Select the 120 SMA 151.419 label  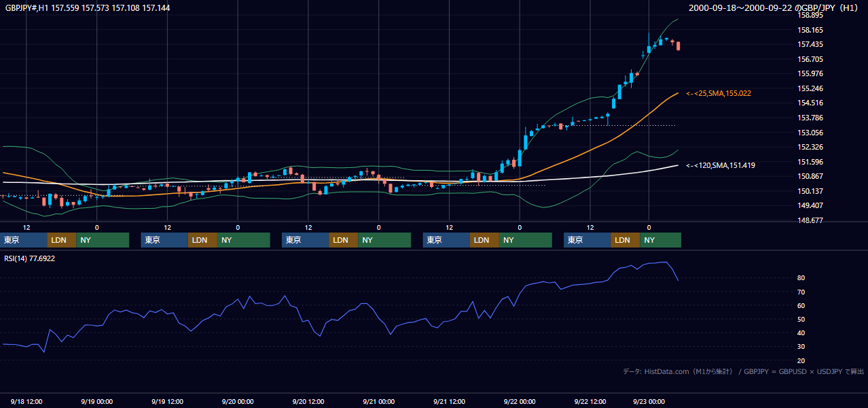(x=721, y=165)
